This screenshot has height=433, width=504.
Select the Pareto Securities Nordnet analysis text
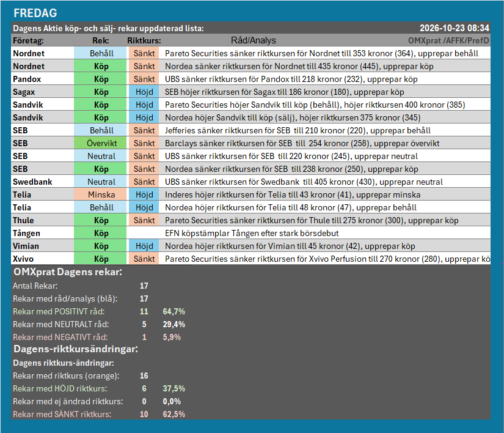[321, 53]
